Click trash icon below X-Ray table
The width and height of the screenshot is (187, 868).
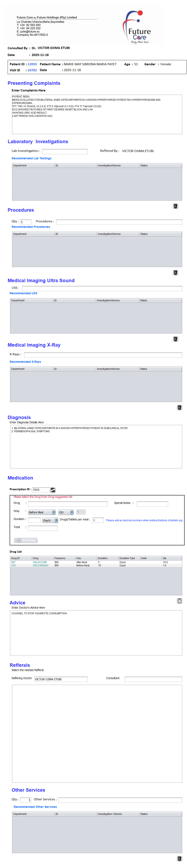point(180,407)
